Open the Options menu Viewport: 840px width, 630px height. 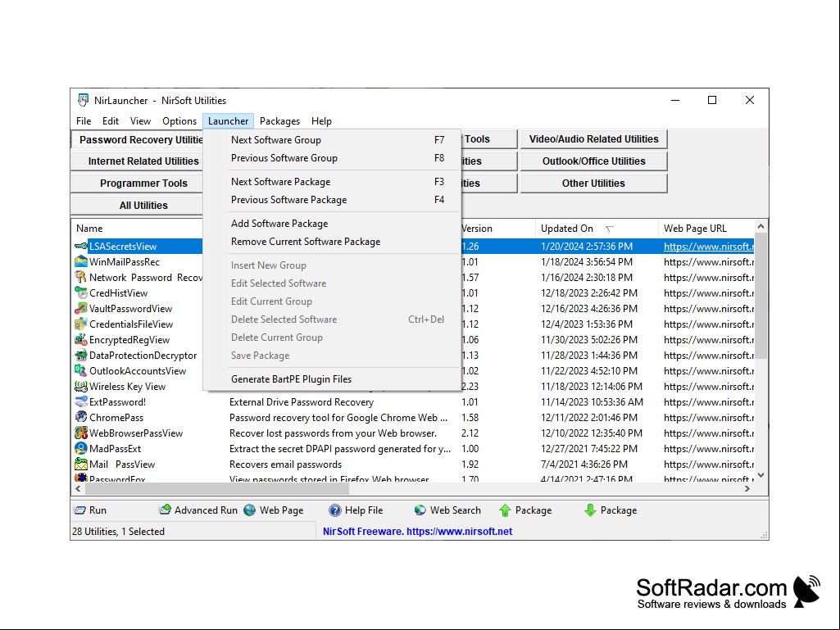pyautogui.click(x=179, y=121)
